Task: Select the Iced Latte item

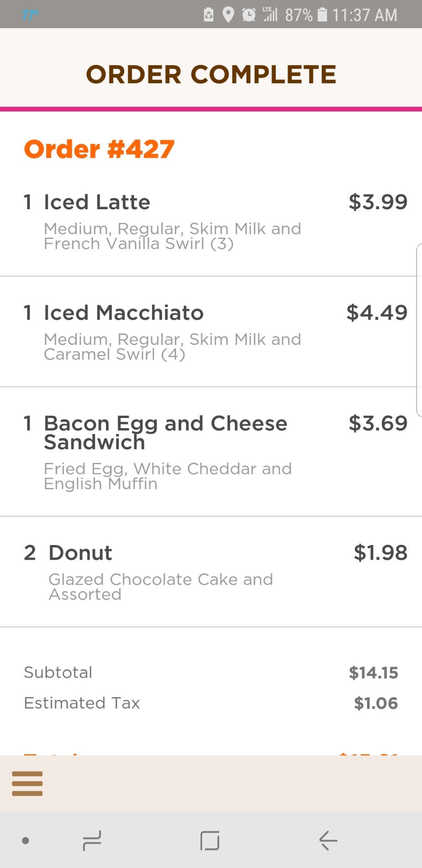Action: point(97,202)
